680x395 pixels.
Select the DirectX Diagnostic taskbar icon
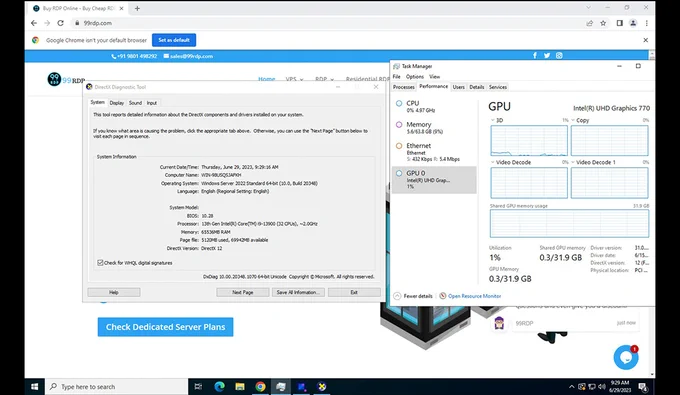pos(321,386)
